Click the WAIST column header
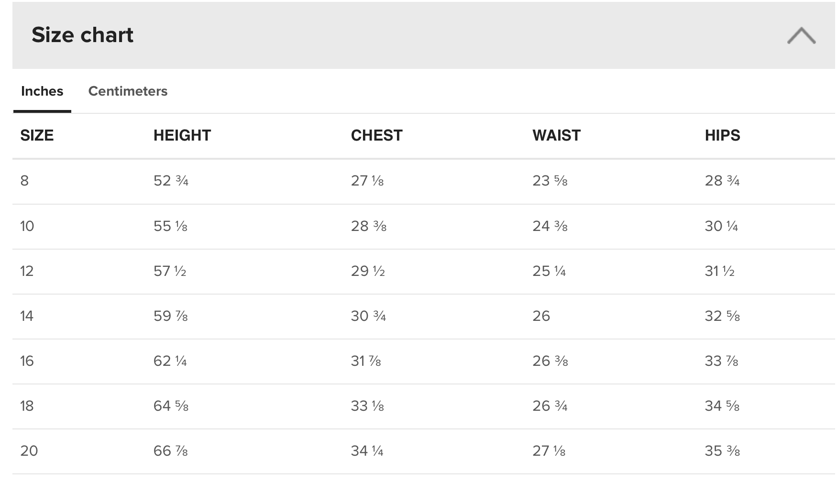 coord(556,135)
